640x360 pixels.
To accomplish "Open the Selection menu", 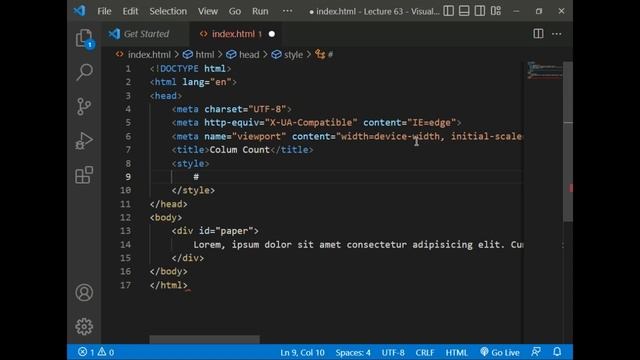I will (x=168, y=11).
